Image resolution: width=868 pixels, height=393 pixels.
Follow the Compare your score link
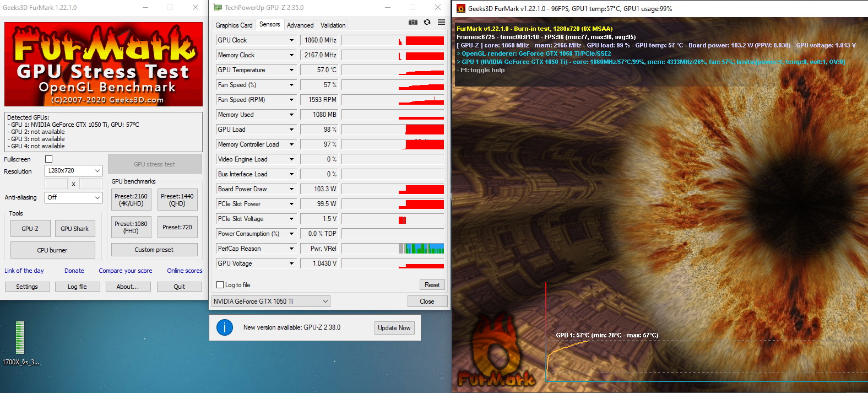tap(126, 271)
